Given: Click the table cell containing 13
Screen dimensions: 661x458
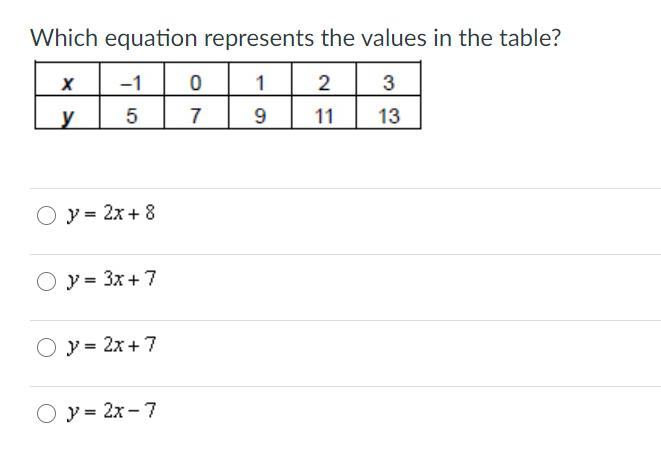Looking at the screenshot, I should click(389, 112).
